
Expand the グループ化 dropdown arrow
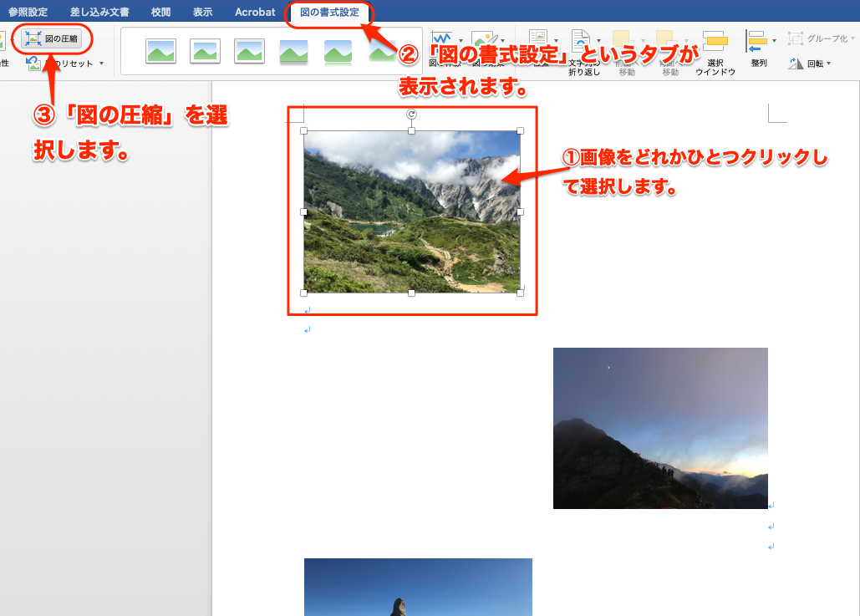click(852, 38)
